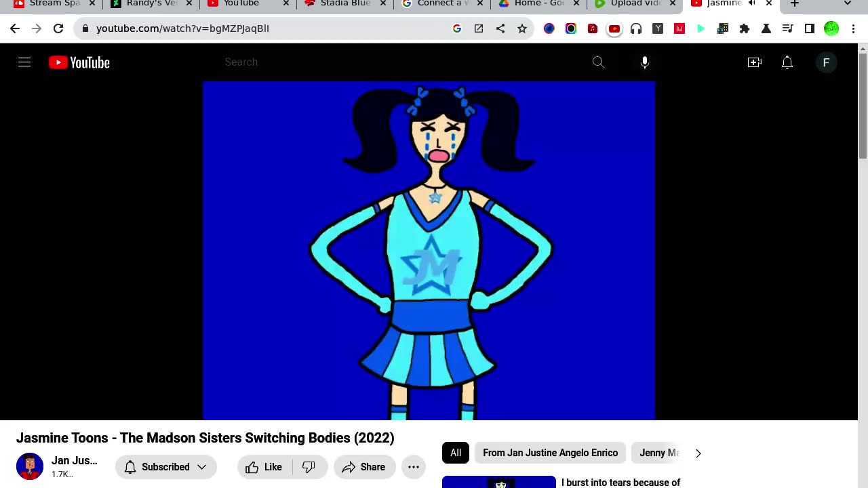Like this video

tap(264, 467)
